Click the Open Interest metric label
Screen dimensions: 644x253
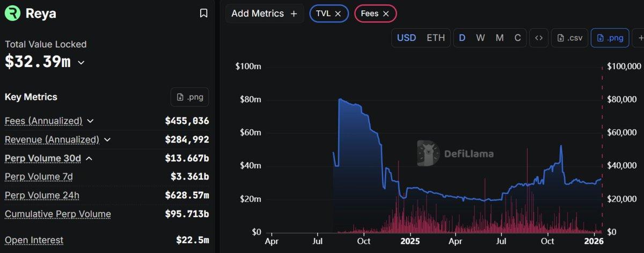(34, 240)
